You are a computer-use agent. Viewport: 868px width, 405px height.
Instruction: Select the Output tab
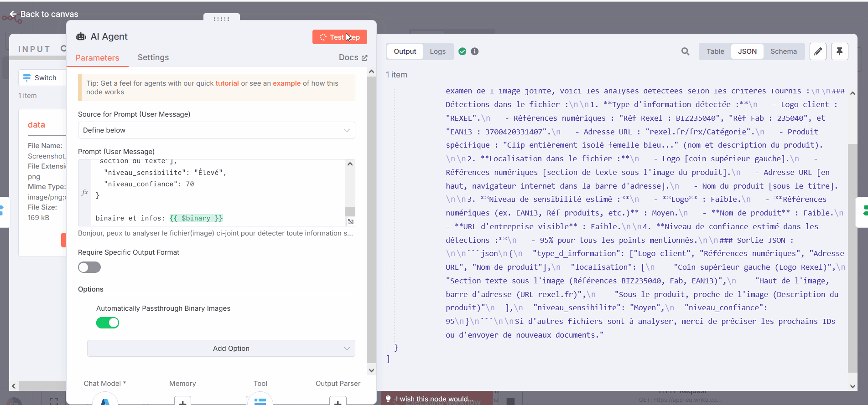(405, 51)
